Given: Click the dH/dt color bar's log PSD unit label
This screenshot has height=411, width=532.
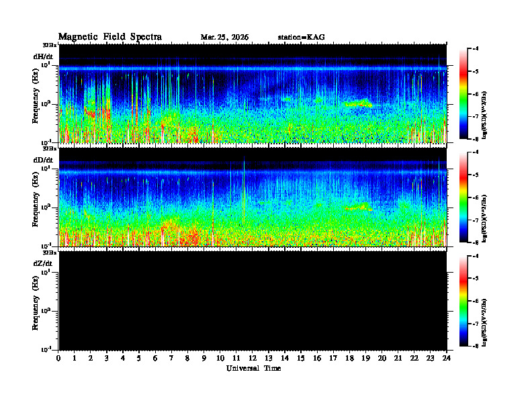Looking at the screenshot, I should tap(484, 115).
